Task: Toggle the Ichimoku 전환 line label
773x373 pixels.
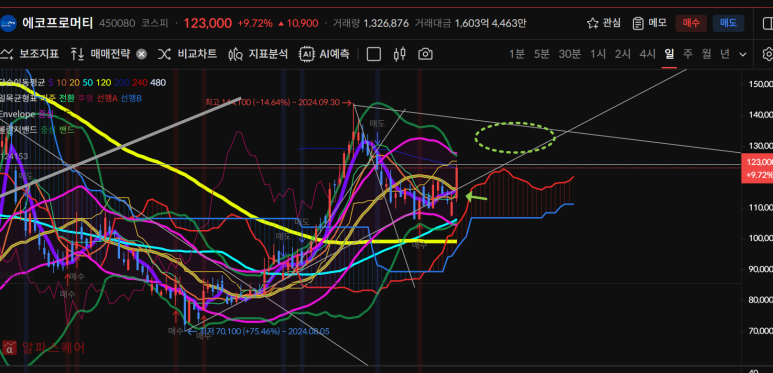Action: 67,99
